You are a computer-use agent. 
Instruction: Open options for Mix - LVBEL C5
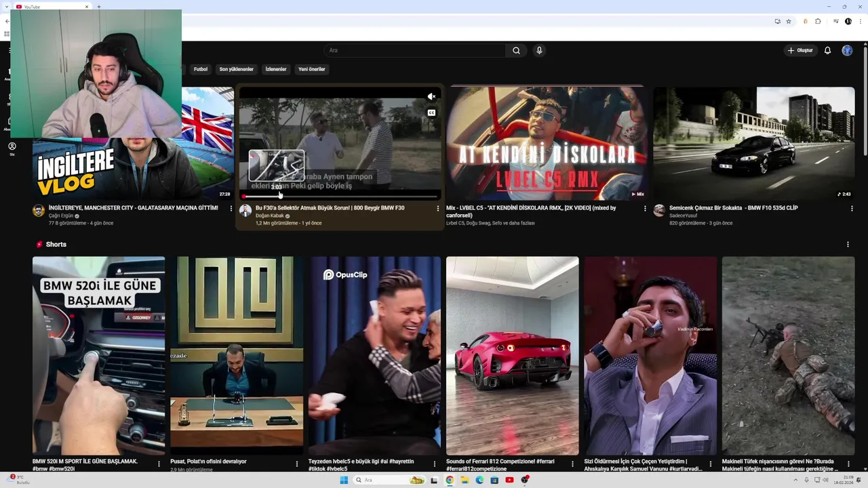(x=644, y=209)
